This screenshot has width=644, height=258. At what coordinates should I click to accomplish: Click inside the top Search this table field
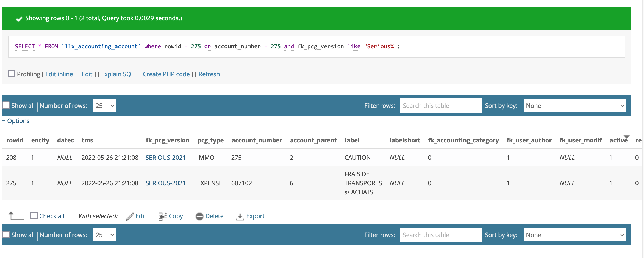440,105
